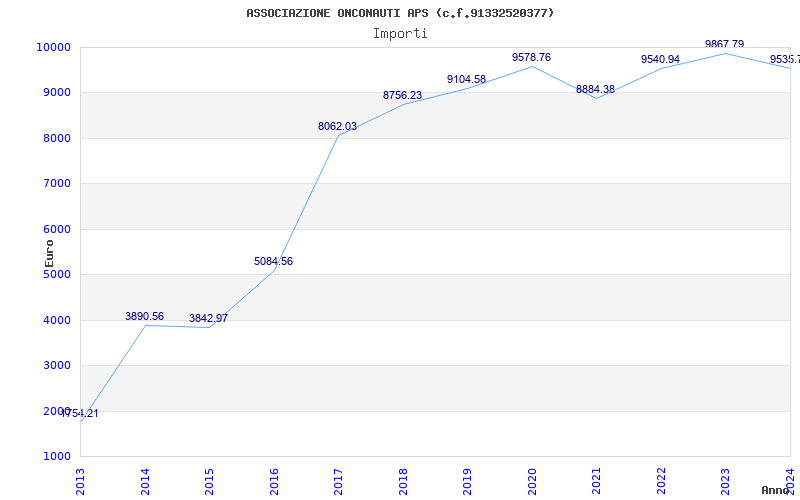Click the 7000 value on Euro axis
This screenshot has height=500, width=800.
(56, 184)
